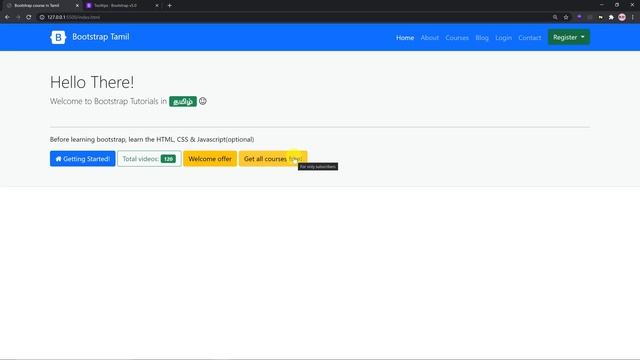The image size is (640, 360).
Task: Click the 'Total videos' button
Action: pos(149,159)
